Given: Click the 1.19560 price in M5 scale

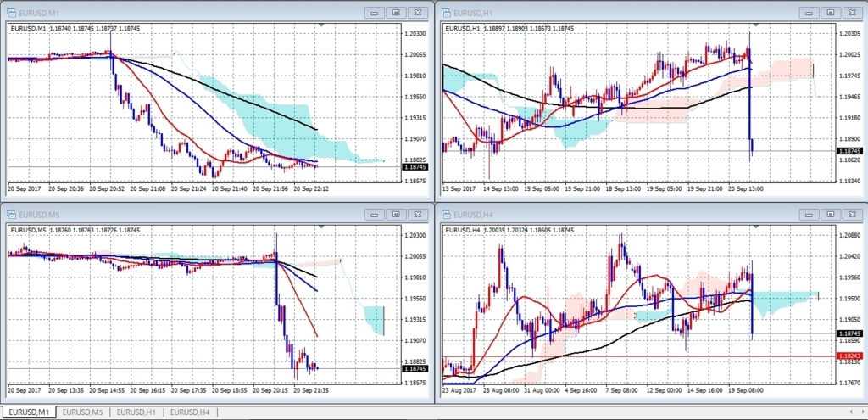Looking at the screenshot, I should pyautogui.click(x=415, y=298).
